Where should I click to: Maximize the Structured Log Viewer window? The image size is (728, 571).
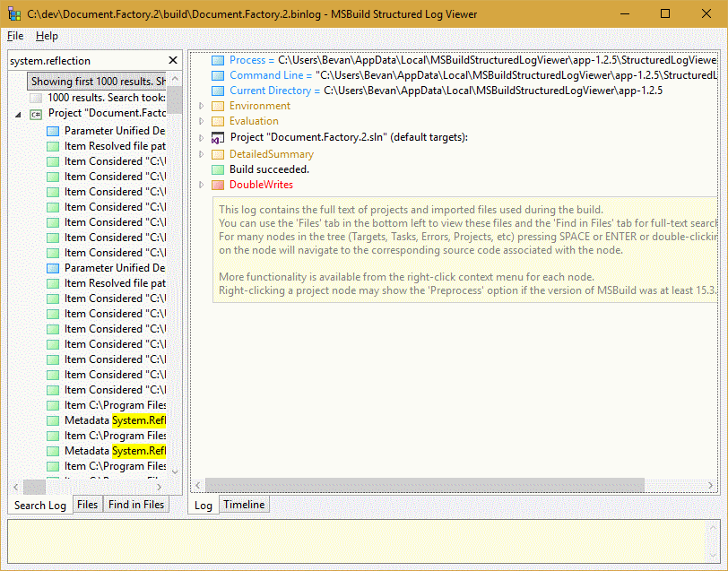tap(665, 14)
